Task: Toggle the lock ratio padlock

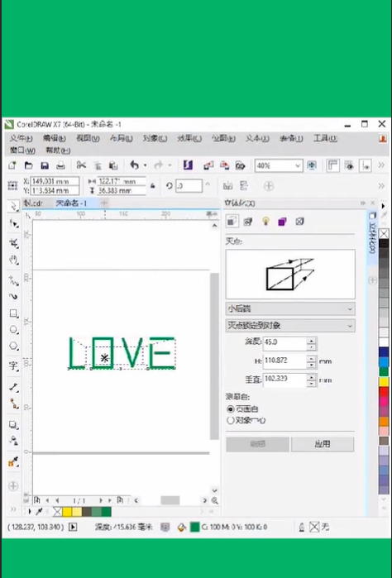Action: (x=153, y=186)
